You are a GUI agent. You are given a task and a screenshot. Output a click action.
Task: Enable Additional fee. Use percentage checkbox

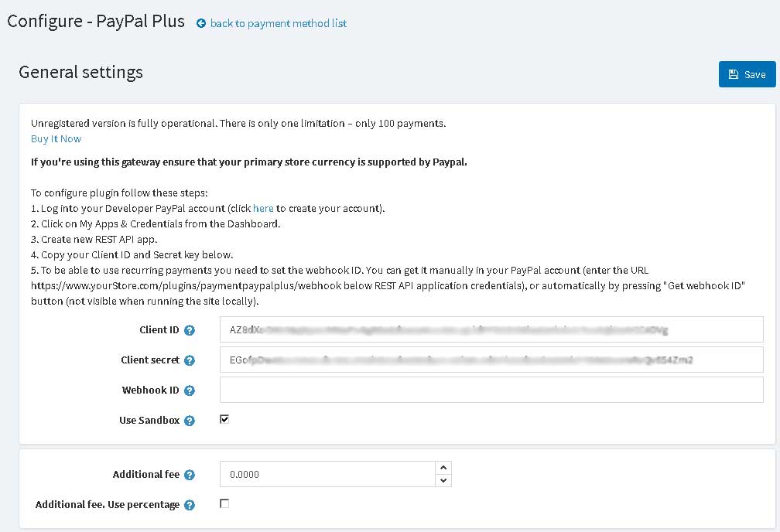point(224,503)
